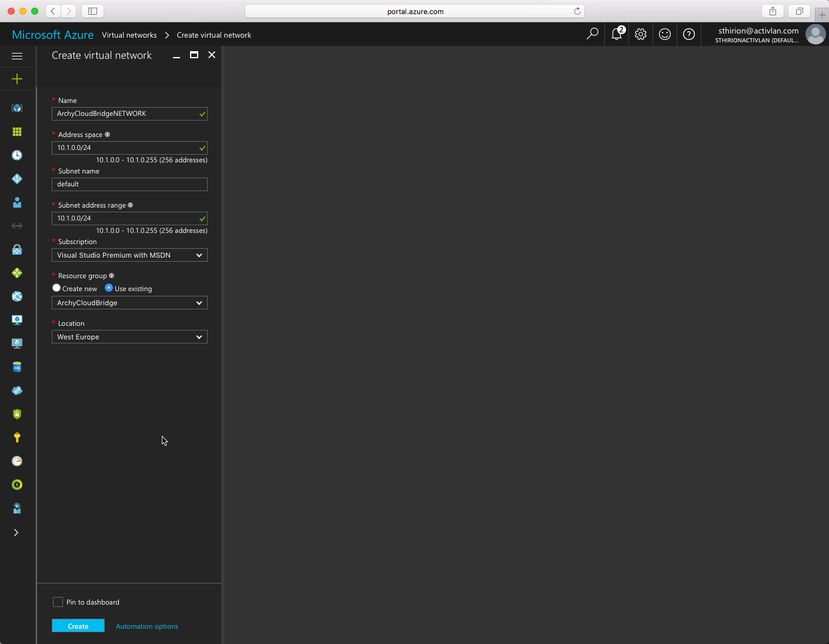Click Create virtual network breadcrumb

click(214, 35)
